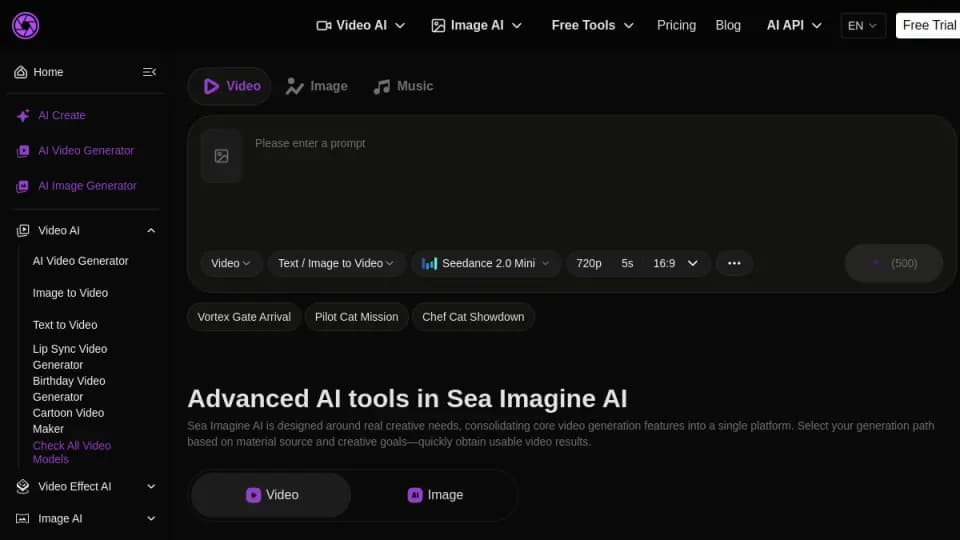Open the Blog page

pyautogui.click(x=728, y=26)
